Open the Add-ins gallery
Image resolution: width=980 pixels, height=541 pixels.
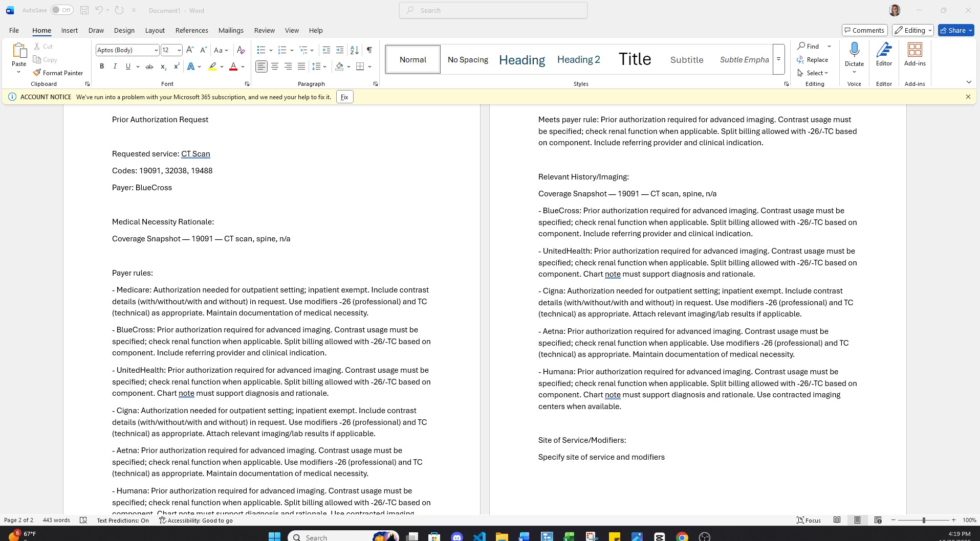pyautogui.click(x=914, y=54)
